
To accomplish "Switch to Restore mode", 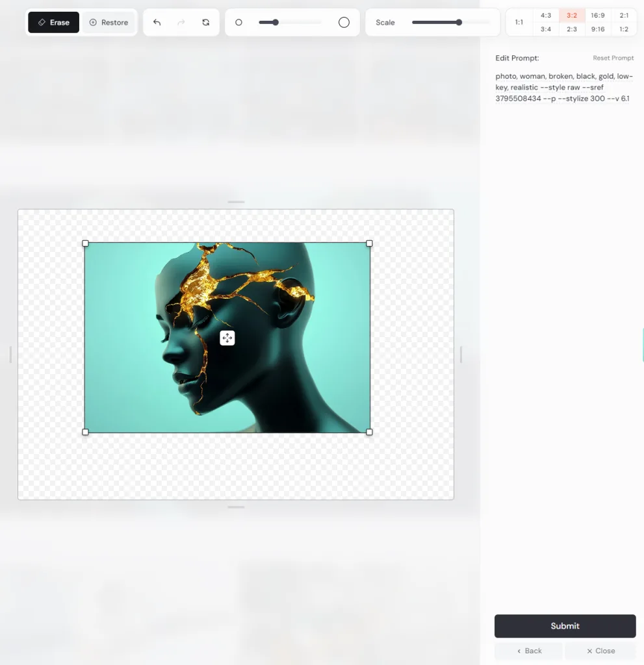I will pyautogui.click(x=109, y=22).
